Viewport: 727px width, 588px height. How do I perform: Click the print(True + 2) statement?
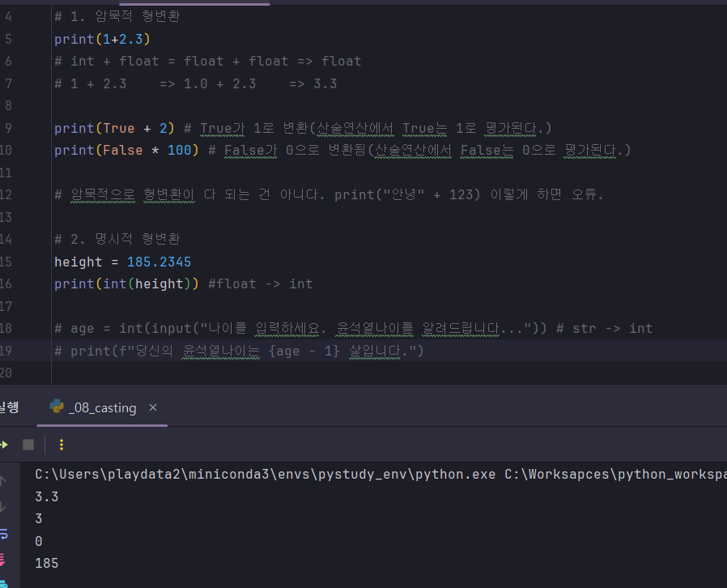tap(114, 128)
